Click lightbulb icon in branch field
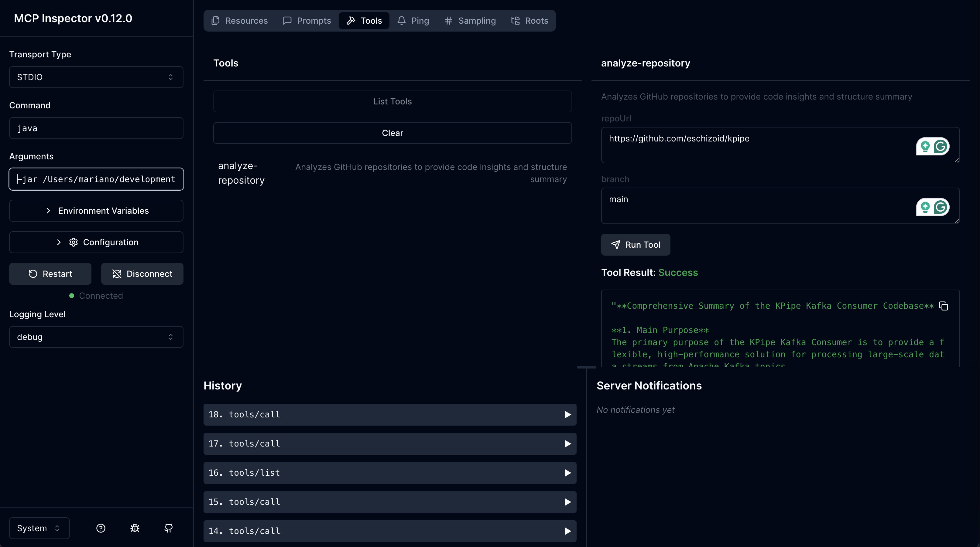This screenshot has width=980, height=547. [x=925, y=207]
